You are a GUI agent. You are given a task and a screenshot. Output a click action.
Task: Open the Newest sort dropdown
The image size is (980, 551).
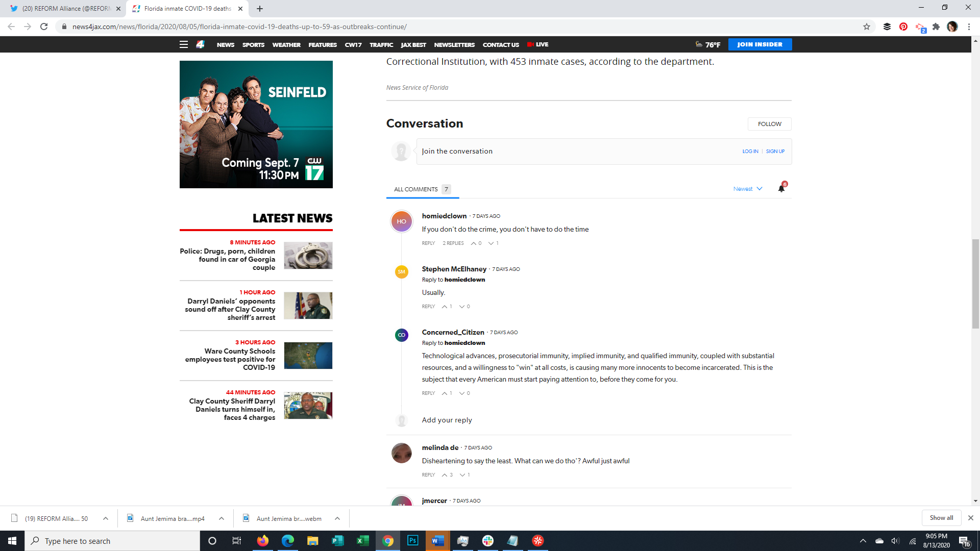[x=748, y=189]
